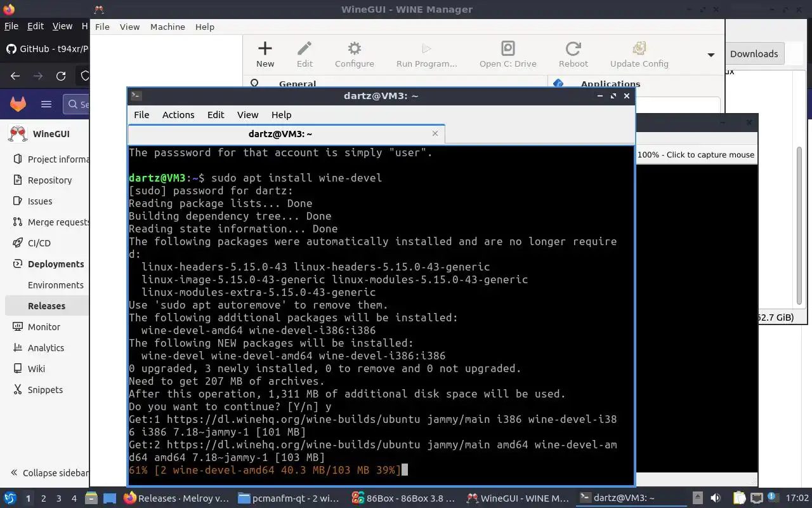812x508 pixels.
Task: Collapse the GitLab sidebar
Action: click(49, 473)
